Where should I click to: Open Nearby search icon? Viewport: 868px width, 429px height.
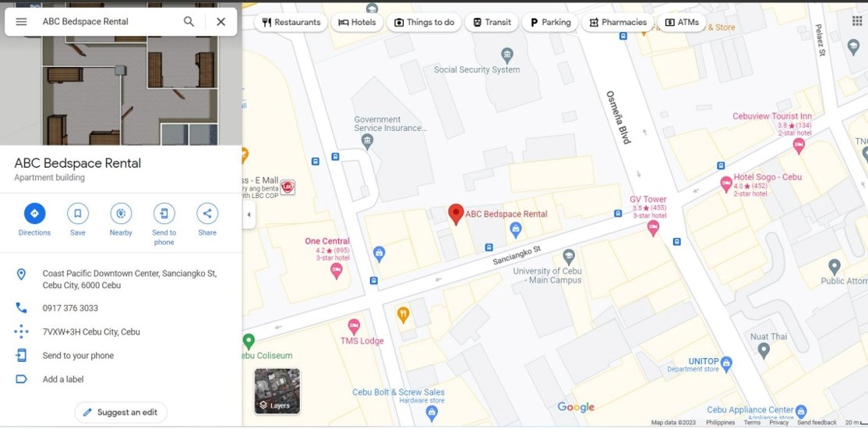coord(121,214)
